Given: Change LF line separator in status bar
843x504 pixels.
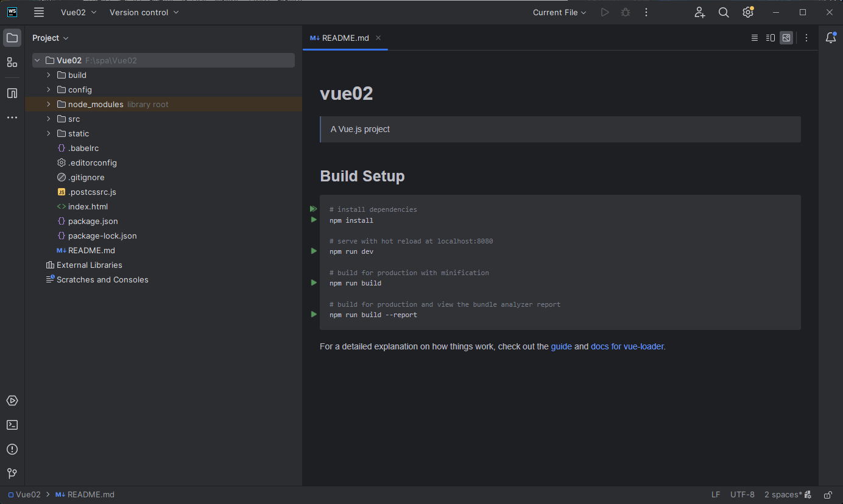Looking at the screenshot, I should 716,495.
